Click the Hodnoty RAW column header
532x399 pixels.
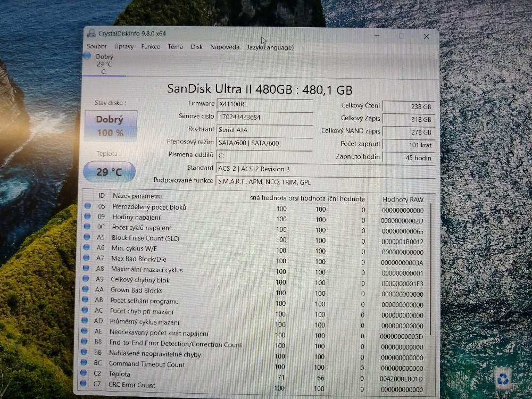[403, 199]
